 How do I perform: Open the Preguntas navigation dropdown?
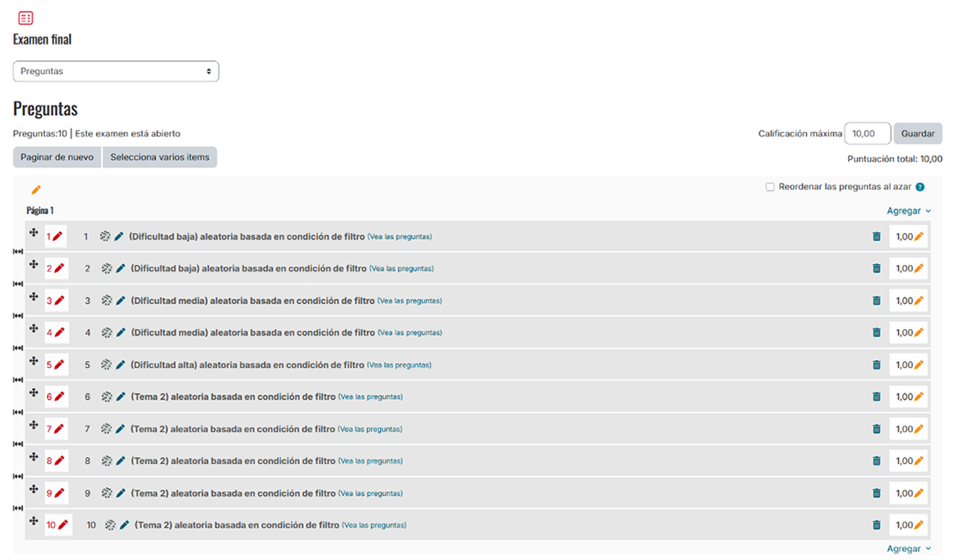coord(116,71)
